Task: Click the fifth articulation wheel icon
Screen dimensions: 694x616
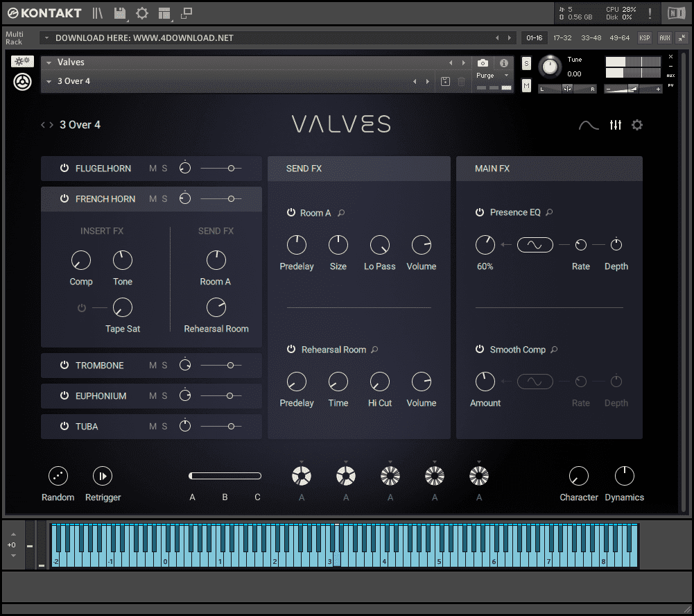Action: coord(479,476)
